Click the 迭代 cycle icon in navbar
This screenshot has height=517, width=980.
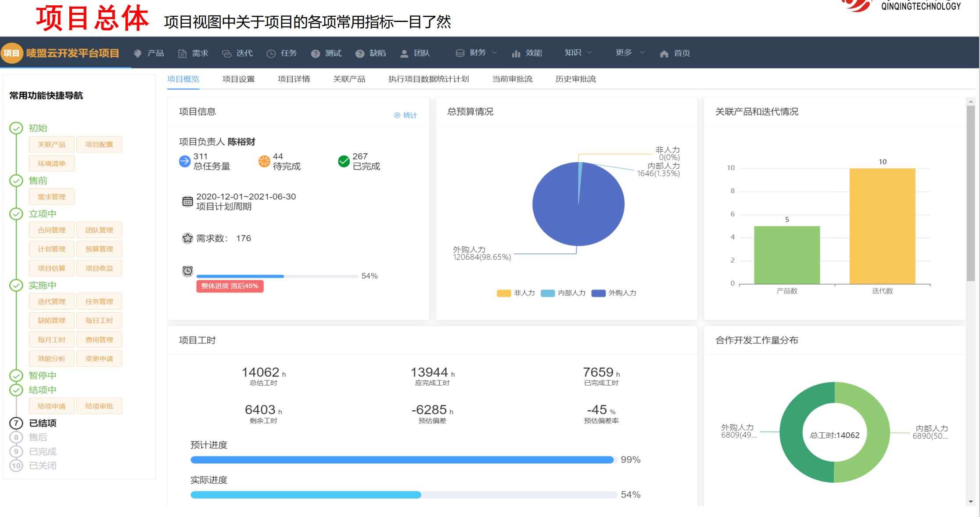pos(226,54)
